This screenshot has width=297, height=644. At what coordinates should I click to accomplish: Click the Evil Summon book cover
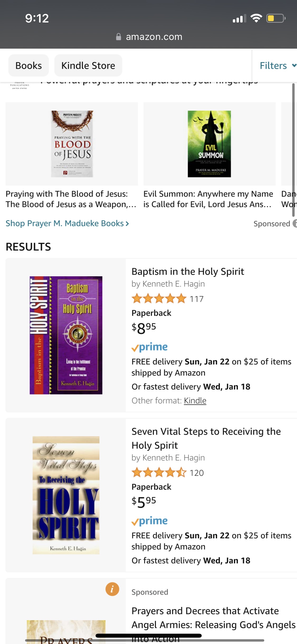(x=209, y=144)
